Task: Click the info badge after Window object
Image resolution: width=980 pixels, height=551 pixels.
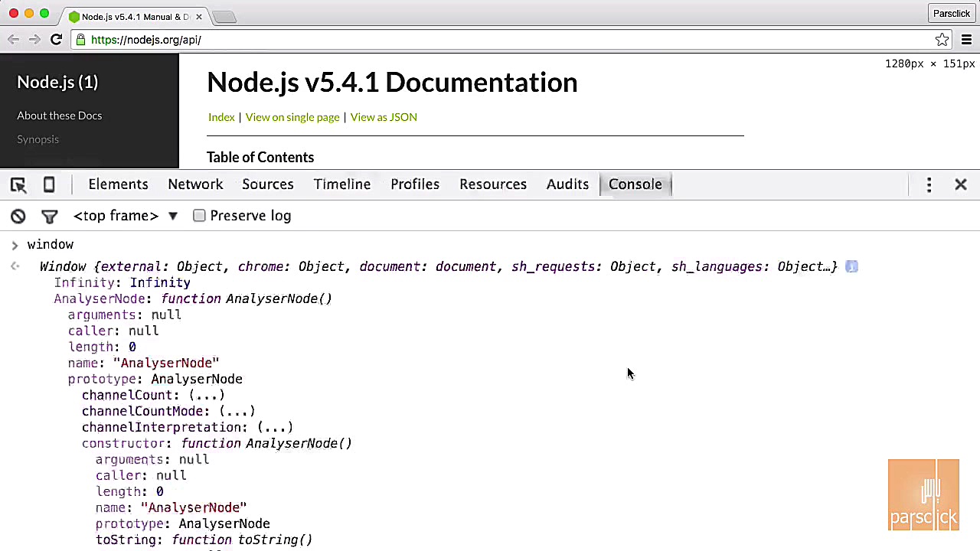Action: [x=851, y=266]
